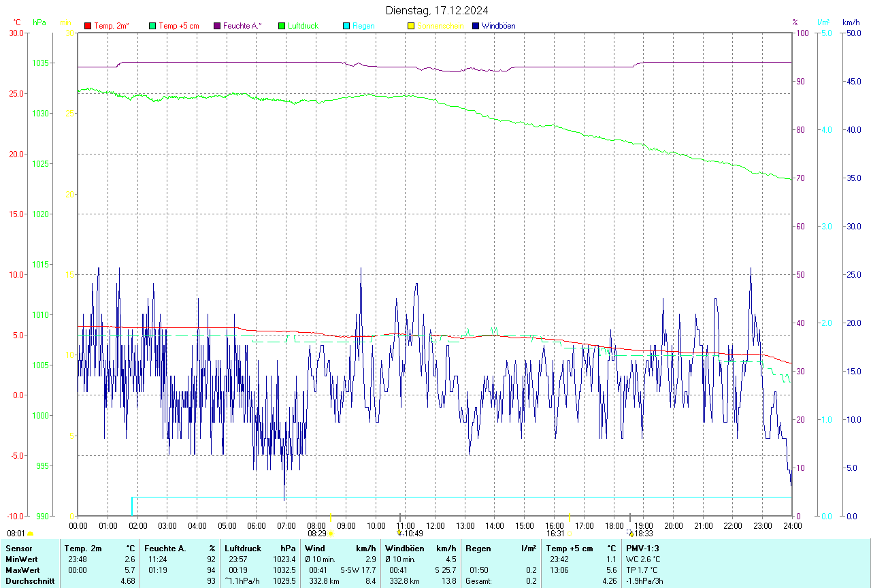Click the sunset marker beside 16:31
871x588 pixels.
click(x=569, y=534)
